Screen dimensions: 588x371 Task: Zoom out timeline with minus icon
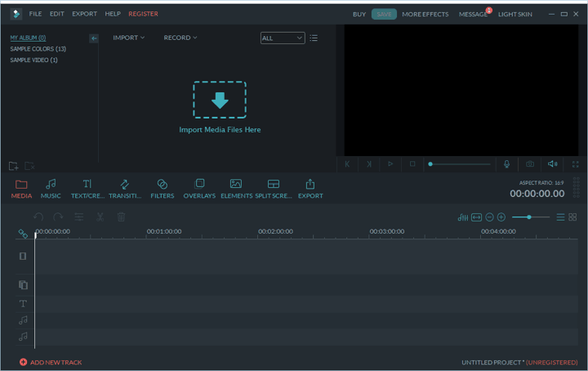489,217
